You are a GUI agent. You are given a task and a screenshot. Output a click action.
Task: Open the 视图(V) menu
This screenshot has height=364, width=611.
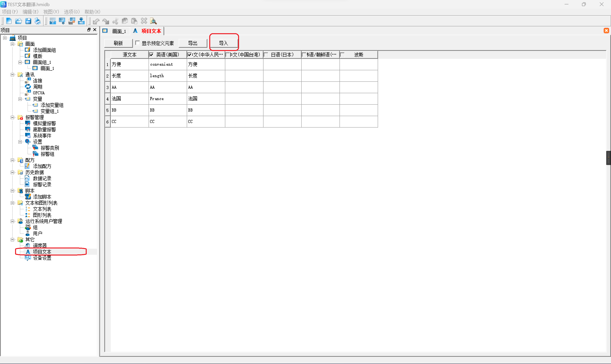[51, 12]
